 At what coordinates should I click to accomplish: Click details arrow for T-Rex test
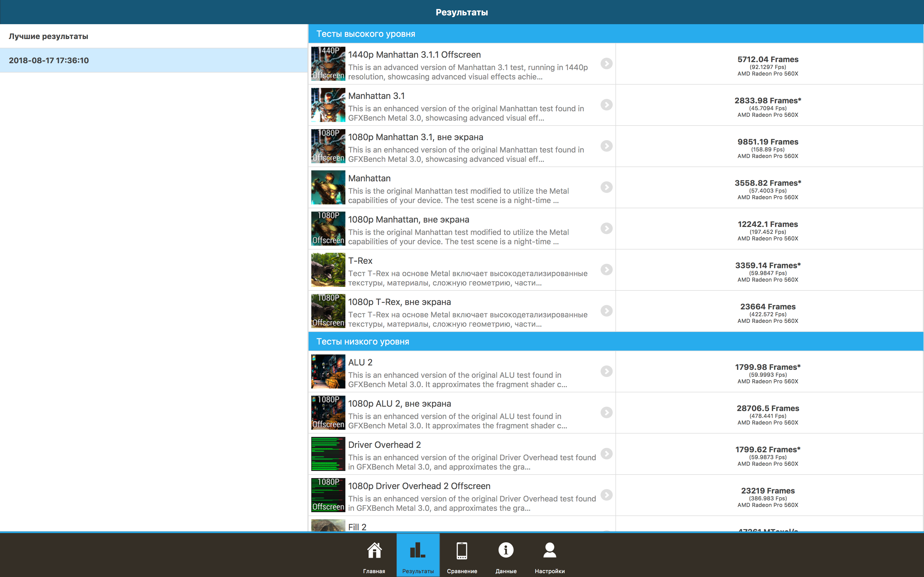tap(606, 270)
